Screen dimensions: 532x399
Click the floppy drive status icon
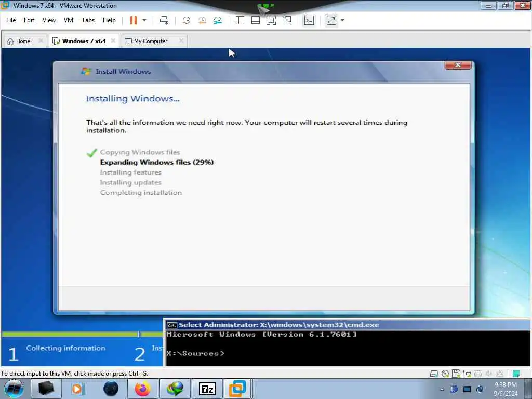click(456, 374)
